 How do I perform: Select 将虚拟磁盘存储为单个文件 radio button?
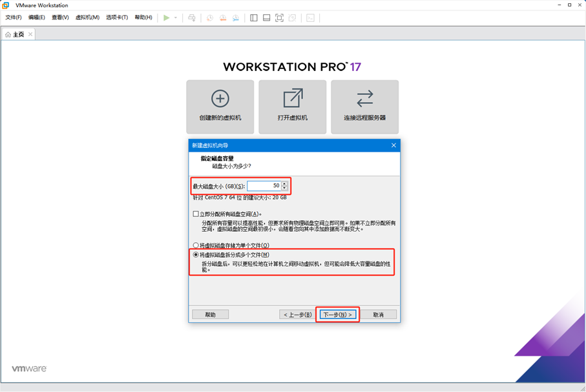tap(196, 245)
